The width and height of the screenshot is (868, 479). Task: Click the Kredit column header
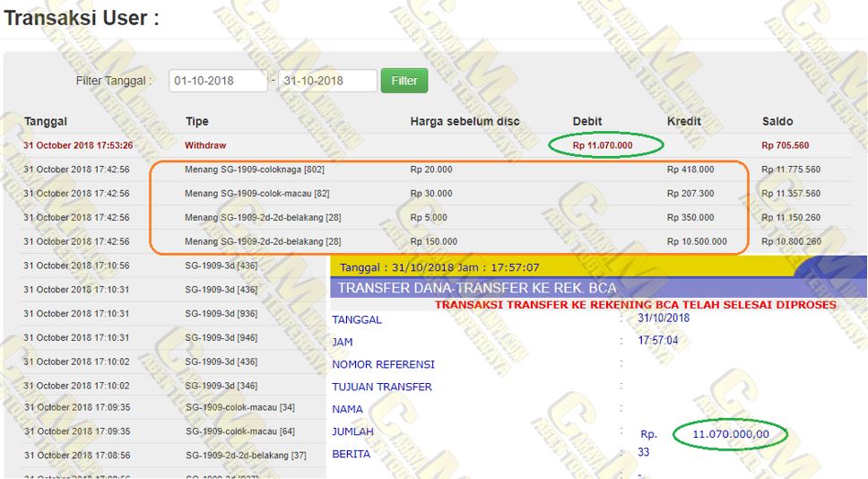(684, 121)
